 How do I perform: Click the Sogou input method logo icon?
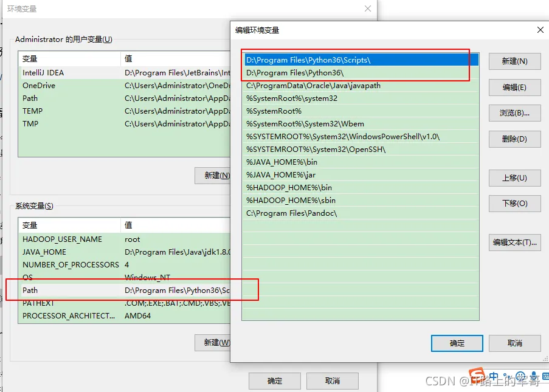point(477,375)
